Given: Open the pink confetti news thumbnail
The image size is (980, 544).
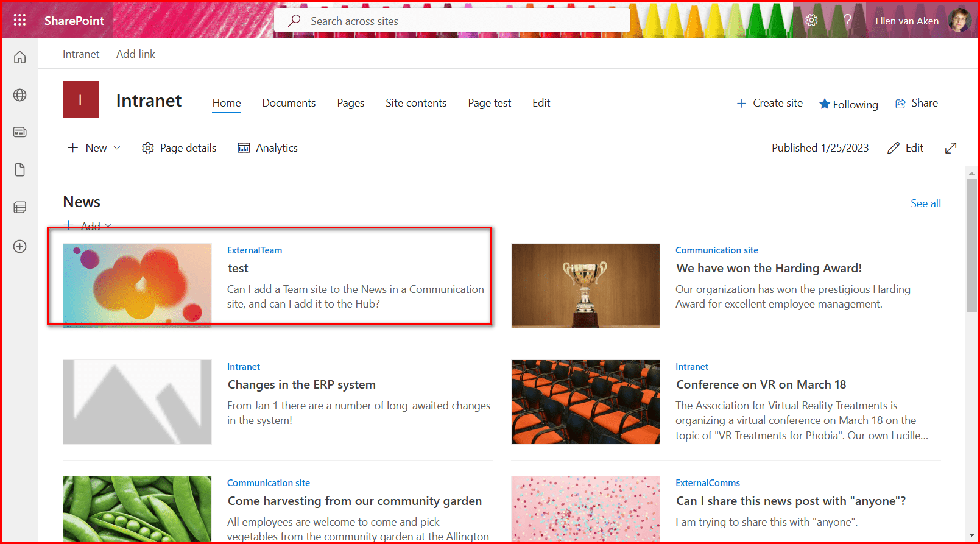Looking at the screenshot, I should (x=585, y=509).
